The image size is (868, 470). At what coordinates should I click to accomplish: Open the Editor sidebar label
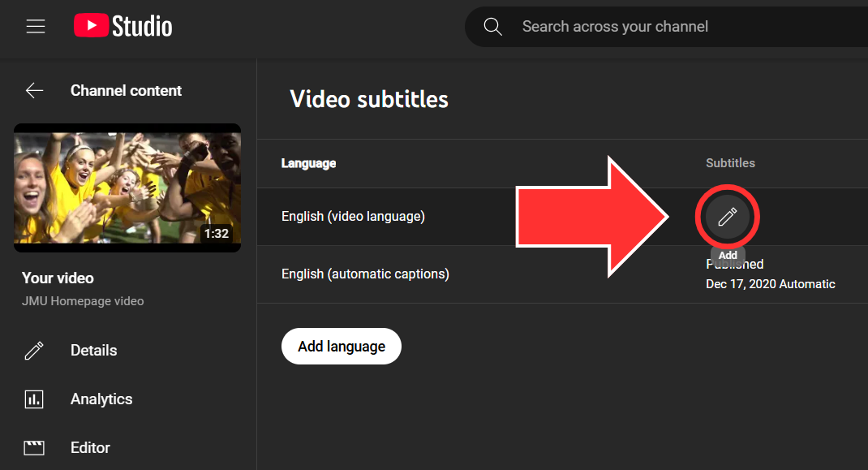pyautogui.click(x=90, y=447)
